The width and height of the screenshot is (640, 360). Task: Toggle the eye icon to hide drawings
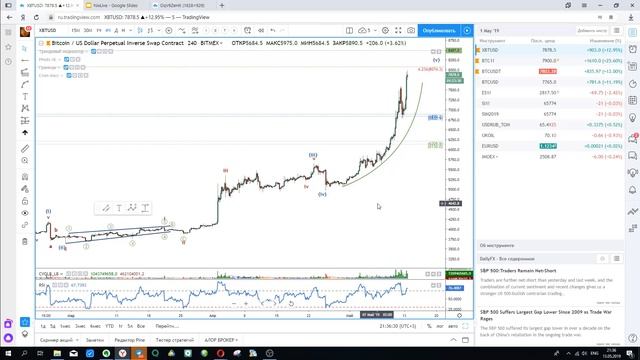coord(25,213)
